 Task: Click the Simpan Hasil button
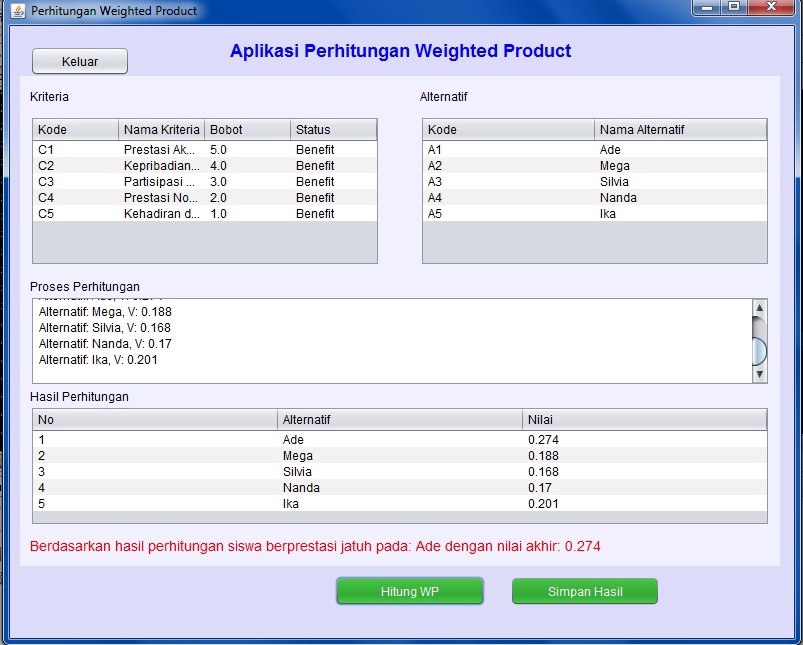584,591
